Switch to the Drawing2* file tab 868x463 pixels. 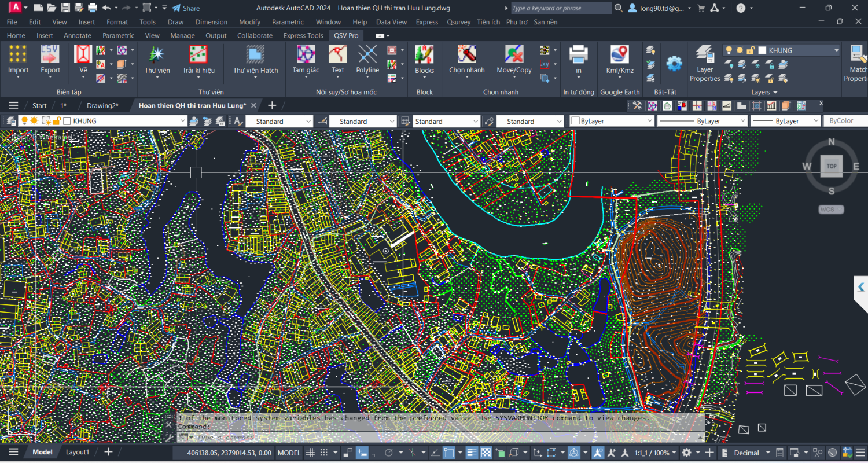102,105
